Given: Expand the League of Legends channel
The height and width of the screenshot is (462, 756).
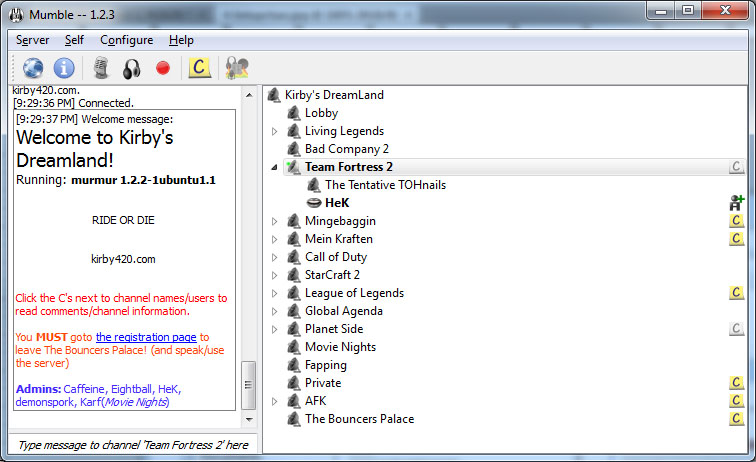Looking at the screenshot, I should (x=274, y=293).
